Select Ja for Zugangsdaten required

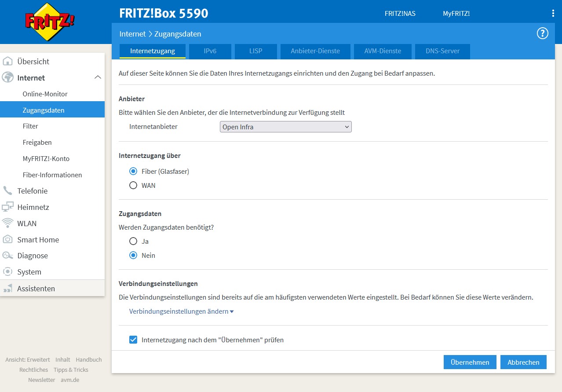point(133,241)
